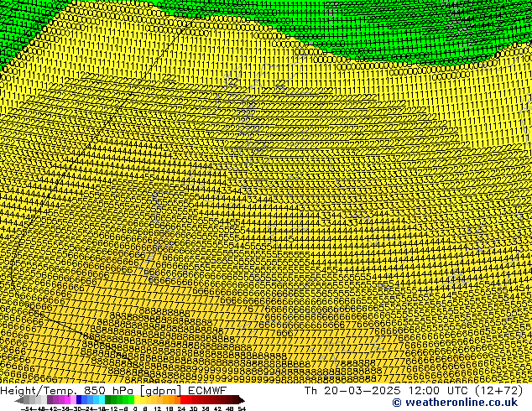Click the dark right arrow end of color scale

242,400
